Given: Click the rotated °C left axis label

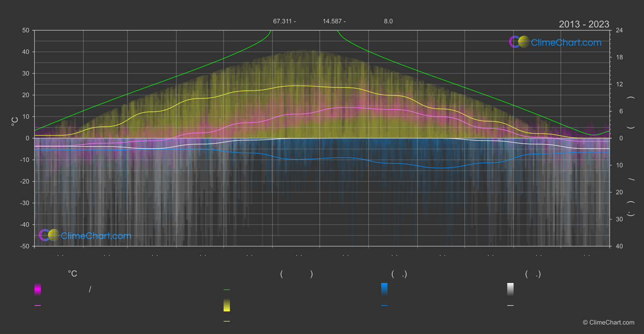Looking at the screenshot, I should click(x=15, y=121).
